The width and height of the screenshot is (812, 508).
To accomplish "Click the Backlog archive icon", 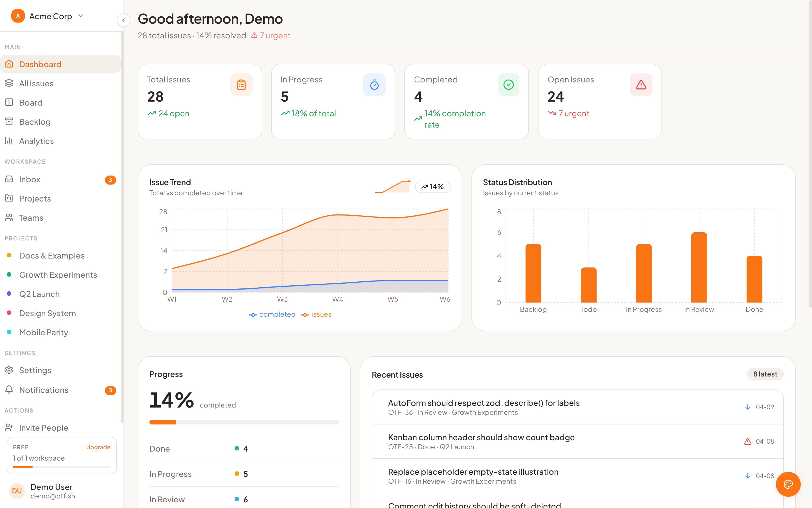I will [9, 121].
